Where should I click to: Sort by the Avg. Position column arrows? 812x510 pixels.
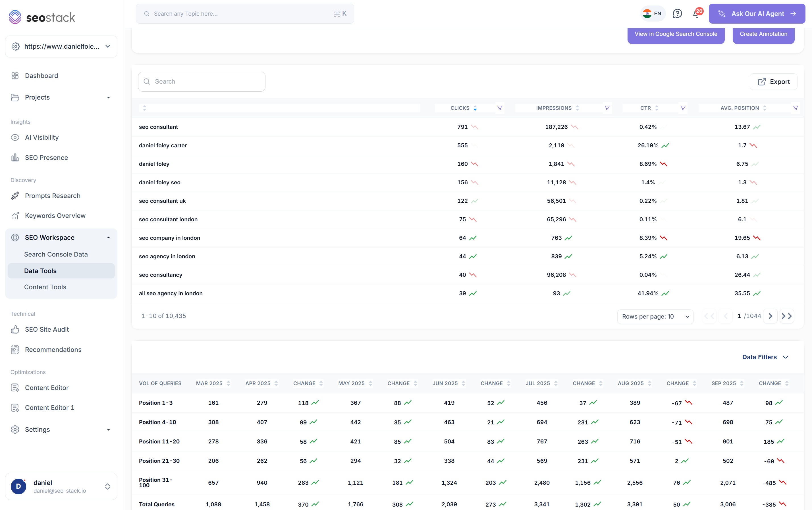point(765,108)
